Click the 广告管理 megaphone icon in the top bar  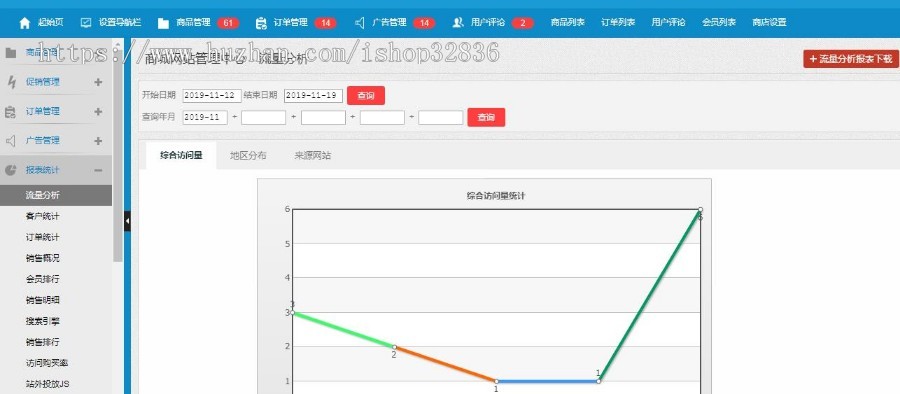point(360,23)
